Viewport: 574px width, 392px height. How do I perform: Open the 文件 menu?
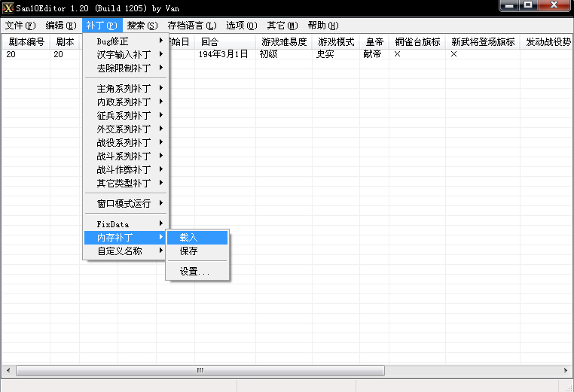(x=20, y=26)
